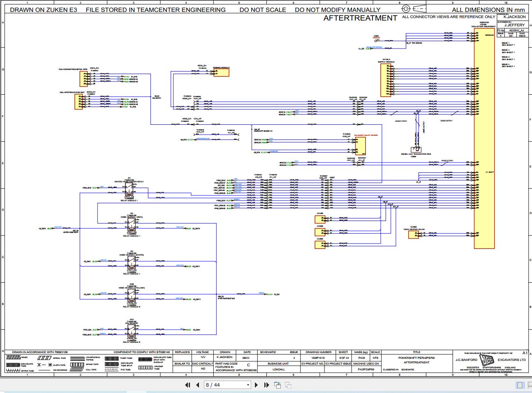
Task: Click the HEATED HOSE POWER RELAY symbol
Action: [x=130, y=189]
